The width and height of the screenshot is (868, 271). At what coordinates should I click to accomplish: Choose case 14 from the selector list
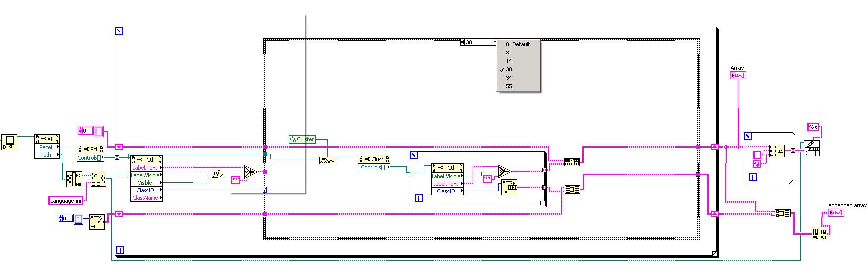coord(518,61)
